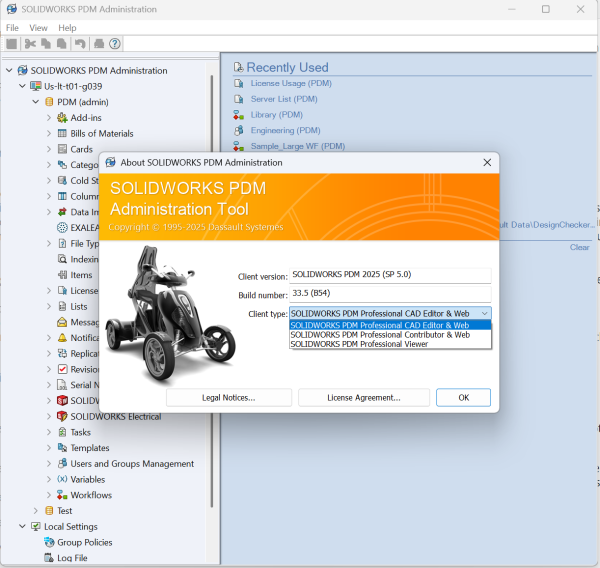Click the Save toolbar icon

(12, 44)
